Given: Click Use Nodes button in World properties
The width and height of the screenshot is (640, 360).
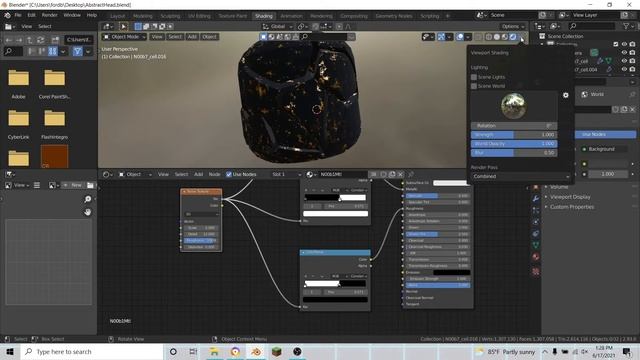Looking at the screenshot, I should 605,134.
